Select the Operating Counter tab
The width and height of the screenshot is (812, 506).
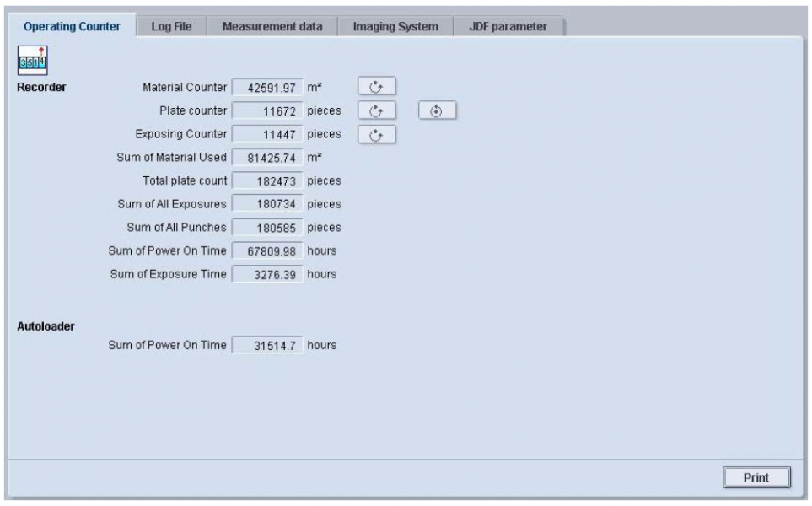click(x=72, y=26)
